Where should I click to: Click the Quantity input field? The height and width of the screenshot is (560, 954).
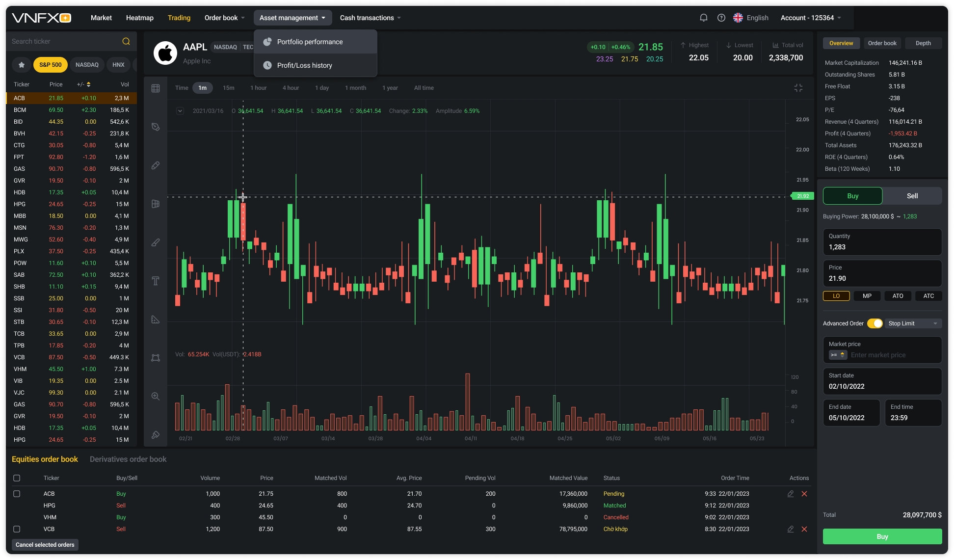click(882, 242)
